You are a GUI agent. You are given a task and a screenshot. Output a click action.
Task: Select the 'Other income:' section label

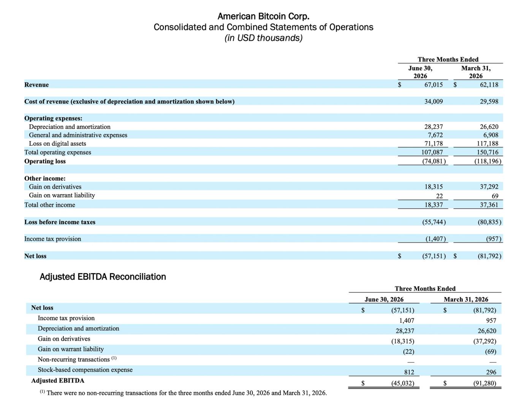coord(45,178)
